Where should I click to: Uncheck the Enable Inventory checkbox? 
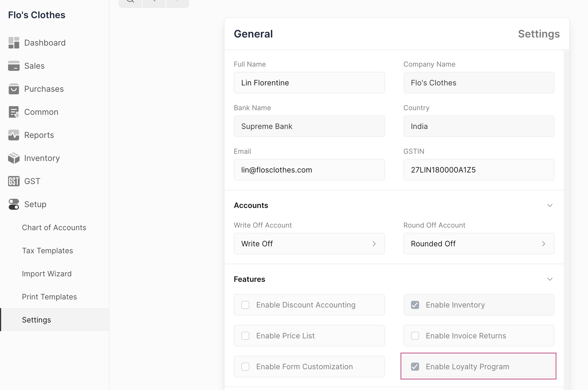(415, 305)
